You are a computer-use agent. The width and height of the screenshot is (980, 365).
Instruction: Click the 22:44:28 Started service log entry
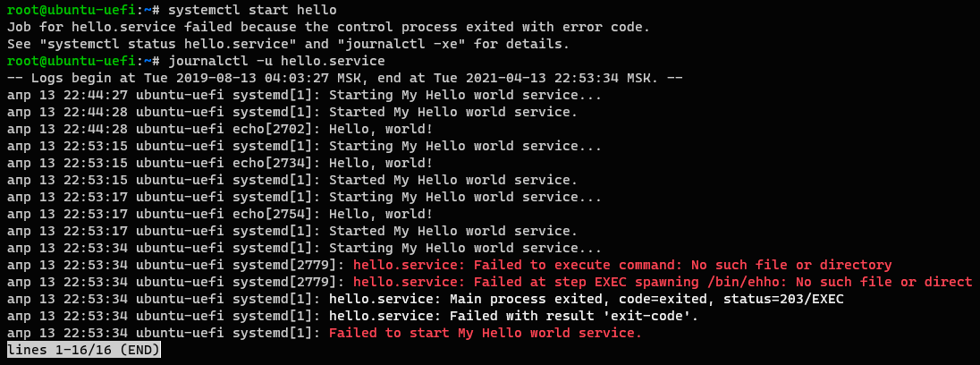click(291, 112)
